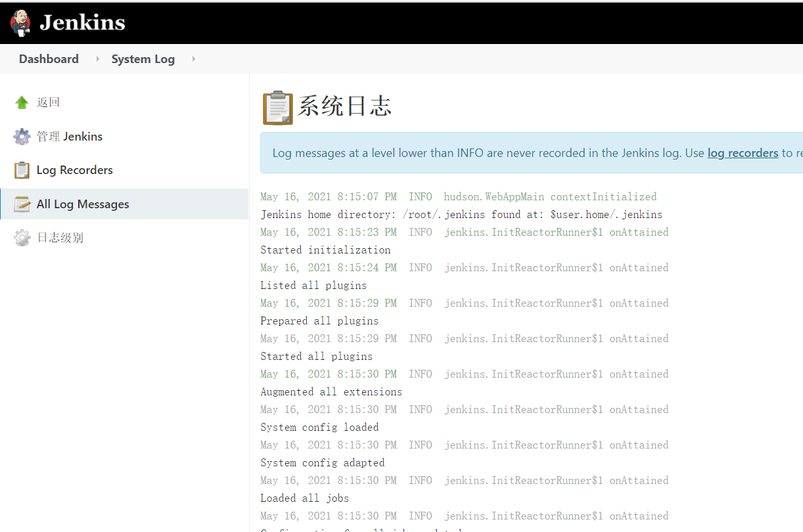Screen dimensions: 803x532
Task: Click the 系统日志 page heading
Action: [344, 106]
